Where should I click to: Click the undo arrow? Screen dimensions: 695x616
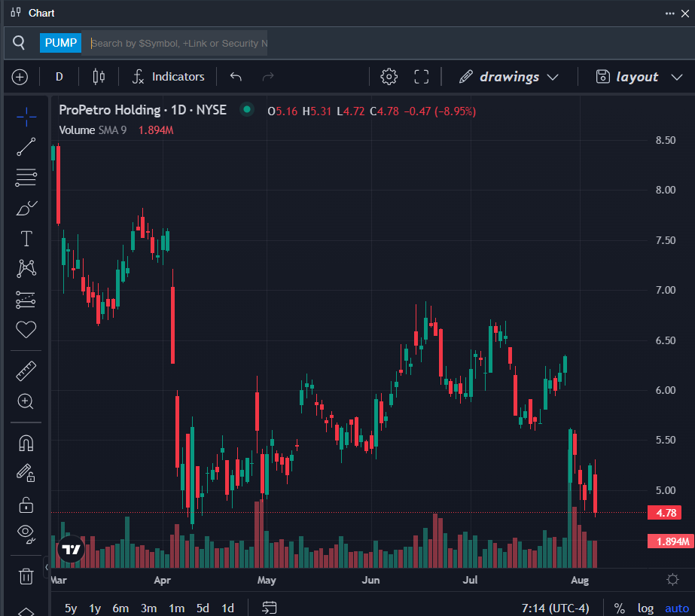tap(236, 77)
